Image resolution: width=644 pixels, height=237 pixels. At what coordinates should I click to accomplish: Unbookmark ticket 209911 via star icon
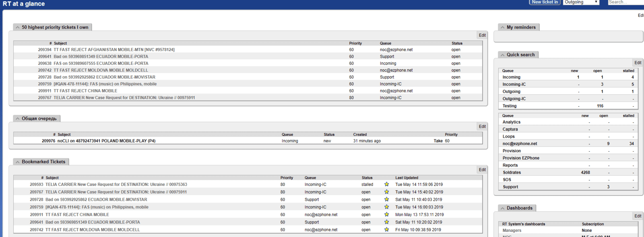(386, 214)
